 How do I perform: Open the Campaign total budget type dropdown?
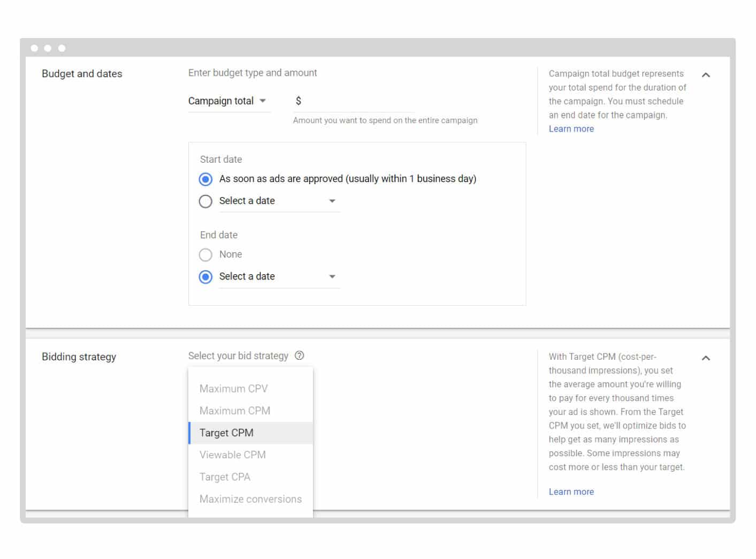coord(227,101)
